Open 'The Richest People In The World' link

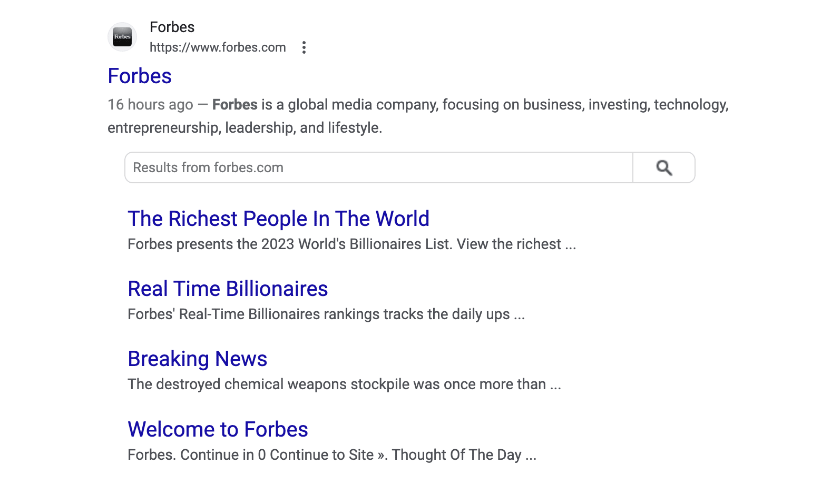click(x=278, y=219)
